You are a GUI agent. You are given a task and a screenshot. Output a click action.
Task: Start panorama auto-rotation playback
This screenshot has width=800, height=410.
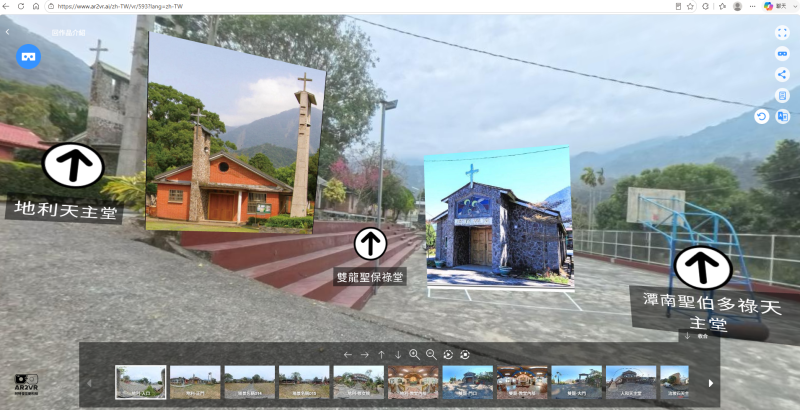(448, 355)
